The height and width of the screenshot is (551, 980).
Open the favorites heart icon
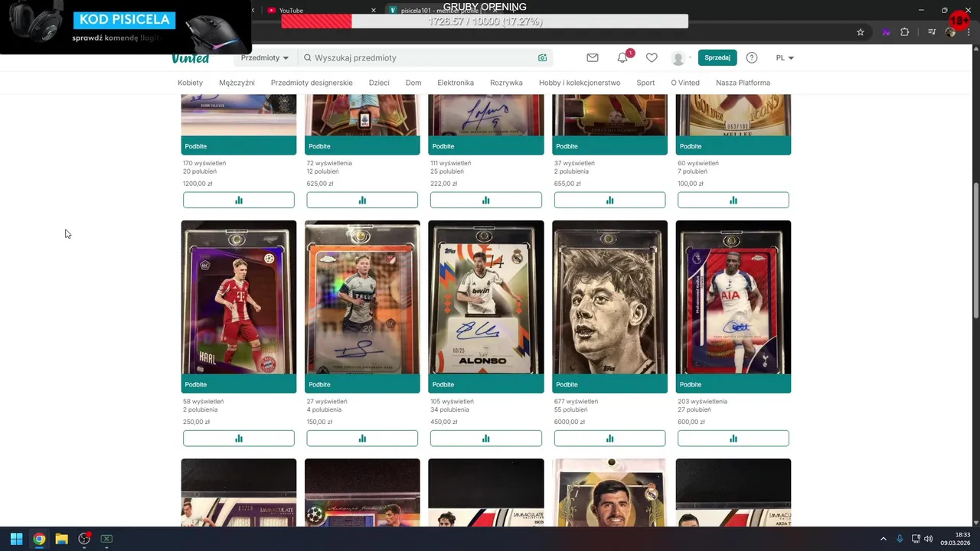click(x=652, y=57)
